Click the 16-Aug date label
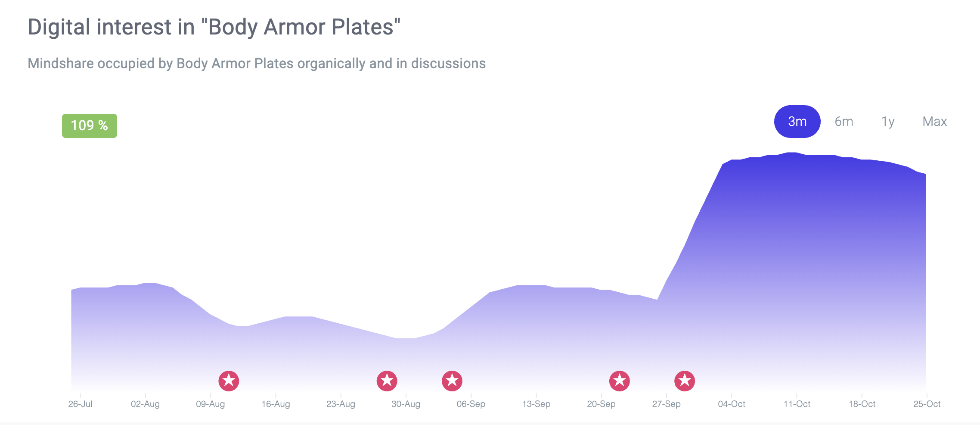Viewport: 980px width, 425px height. 276,404
